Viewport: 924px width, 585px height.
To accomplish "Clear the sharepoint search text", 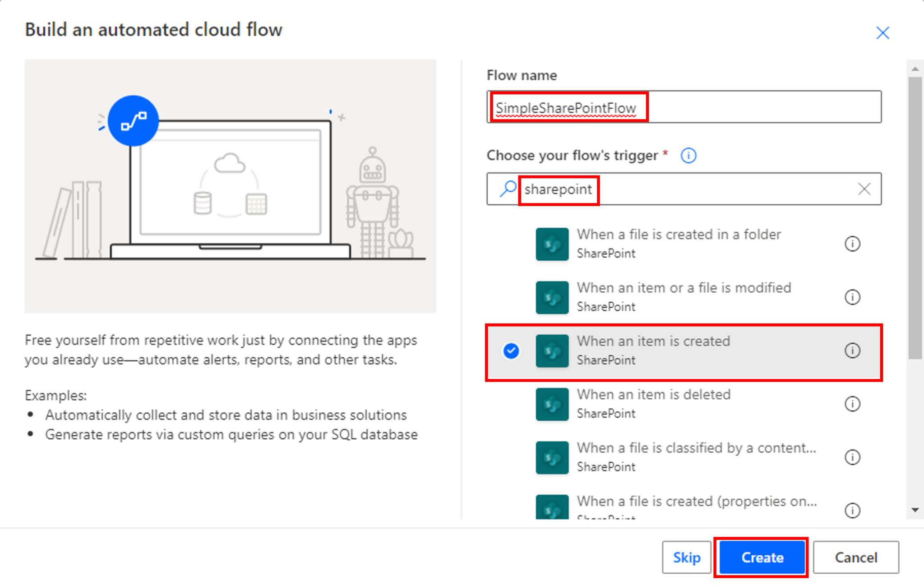I will pyautogui.click(x=864, y=189).
